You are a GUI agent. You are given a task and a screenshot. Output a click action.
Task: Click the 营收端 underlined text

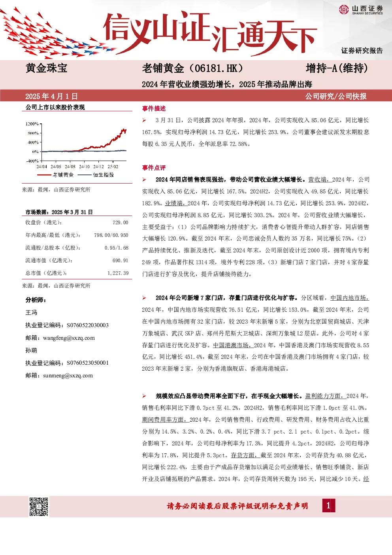tap(320, 180)
